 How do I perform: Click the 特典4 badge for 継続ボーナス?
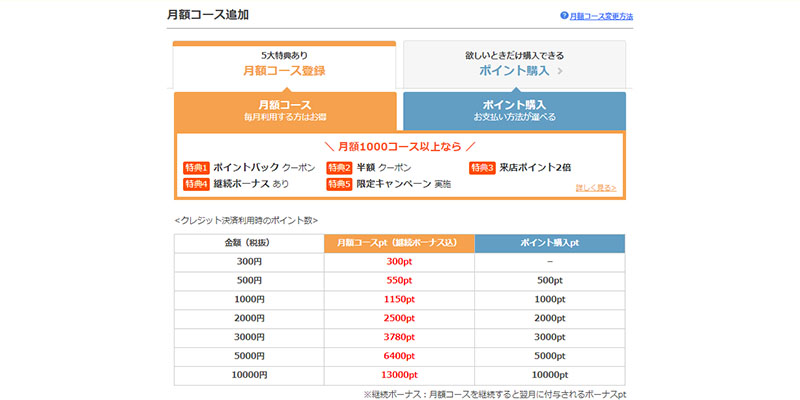pyautogui.click(x=195, y=184)
